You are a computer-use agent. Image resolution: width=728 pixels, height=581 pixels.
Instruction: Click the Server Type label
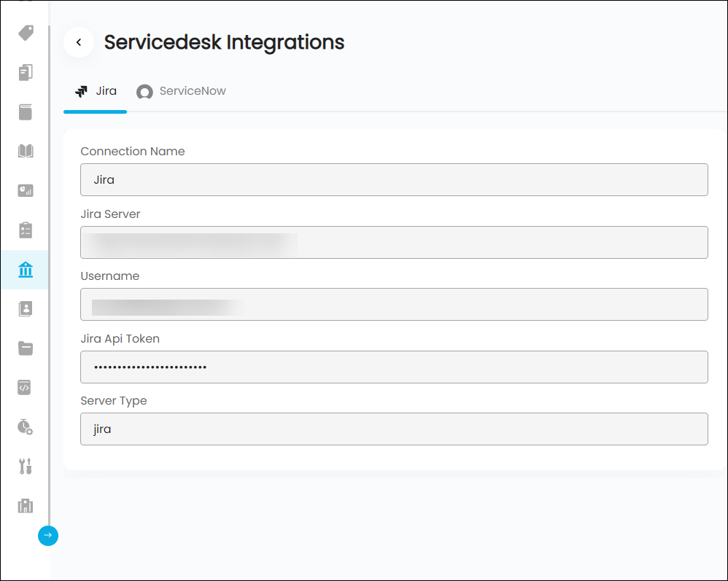[x=114, y=401]
